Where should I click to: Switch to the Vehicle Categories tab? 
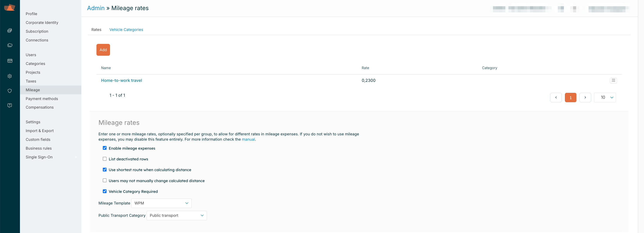(x=126, y=30)
